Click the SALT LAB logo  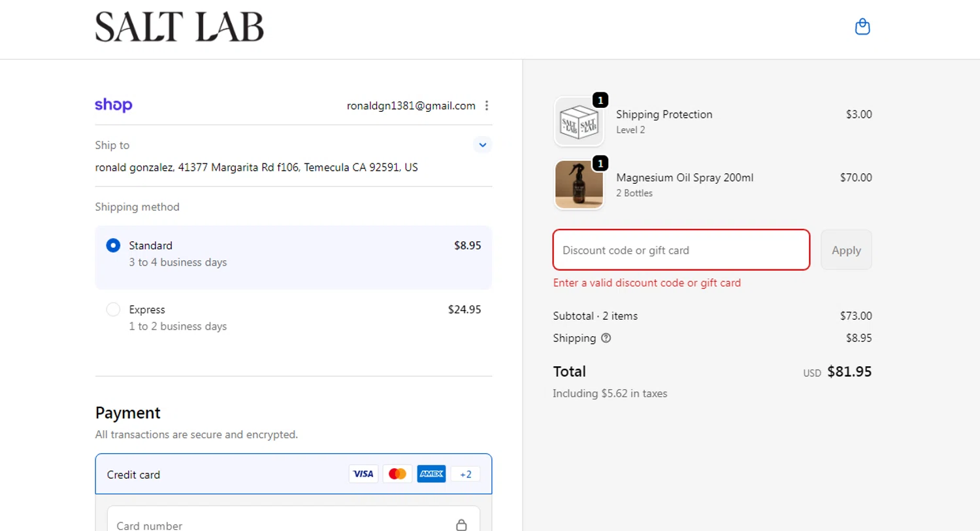pos(180,27)
